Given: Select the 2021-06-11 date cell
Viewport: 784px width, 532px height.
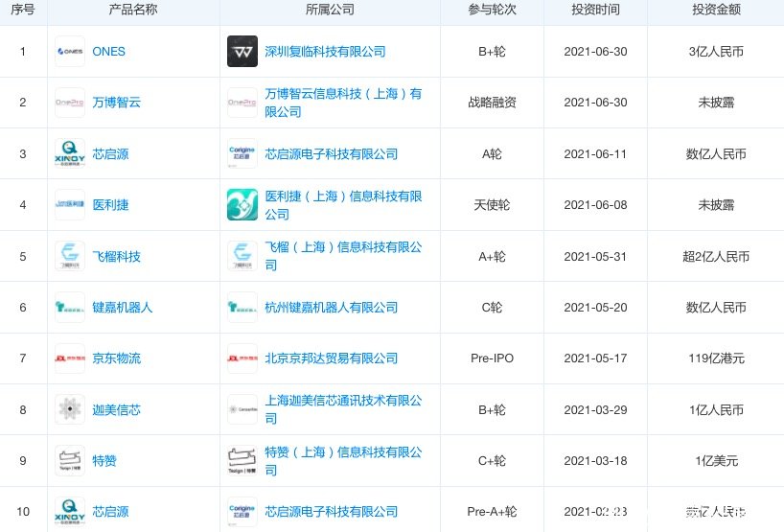Looking at the screenshot, I should (595, 153).
